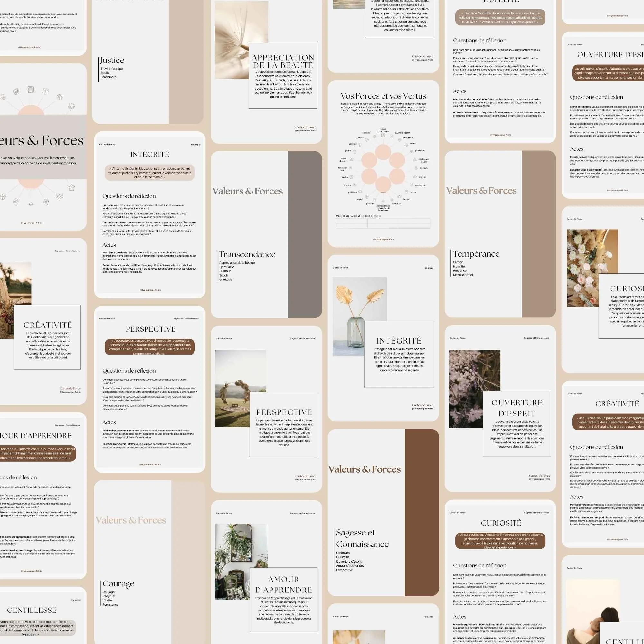Click the amour d'apprendre icon atop the diagram
Image resolution: width=644 pixels, height=644 pixels.
tap(383, 135)
